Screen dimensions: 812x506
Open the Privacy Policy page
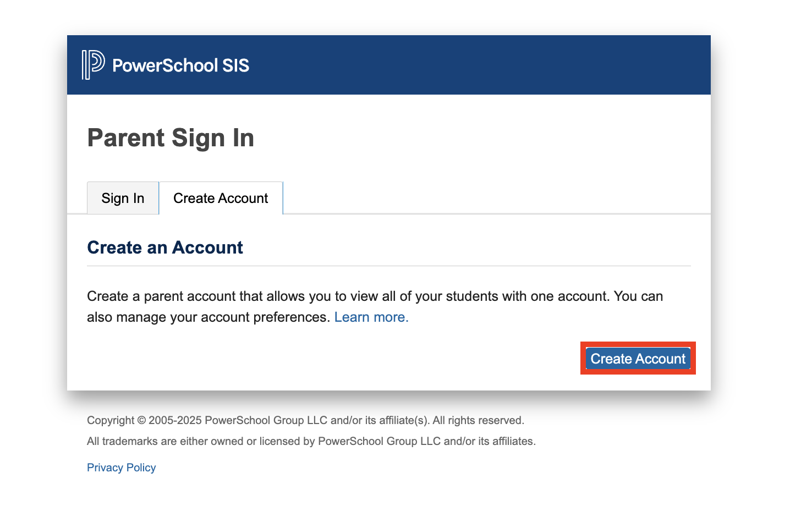121,467
